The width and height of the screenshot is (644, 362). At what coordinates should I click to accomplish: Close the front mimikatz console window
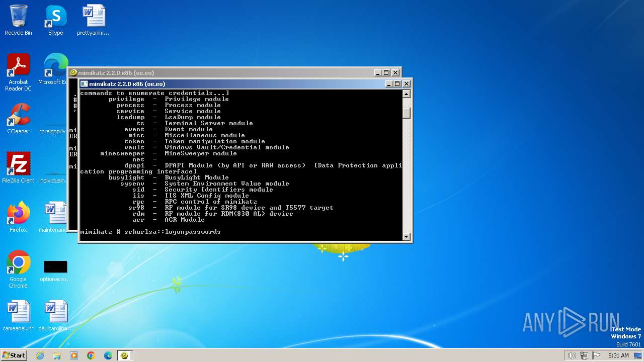tap(407, 84)
